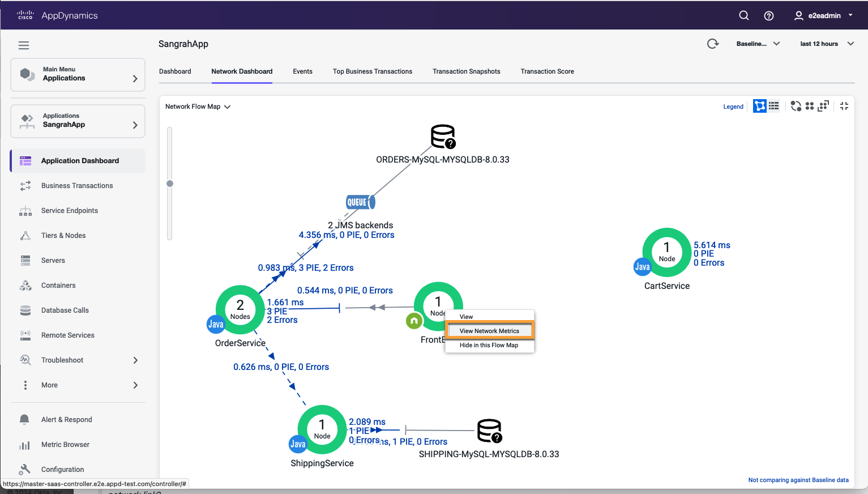Switch to grid list view toggle

(774, 106)
